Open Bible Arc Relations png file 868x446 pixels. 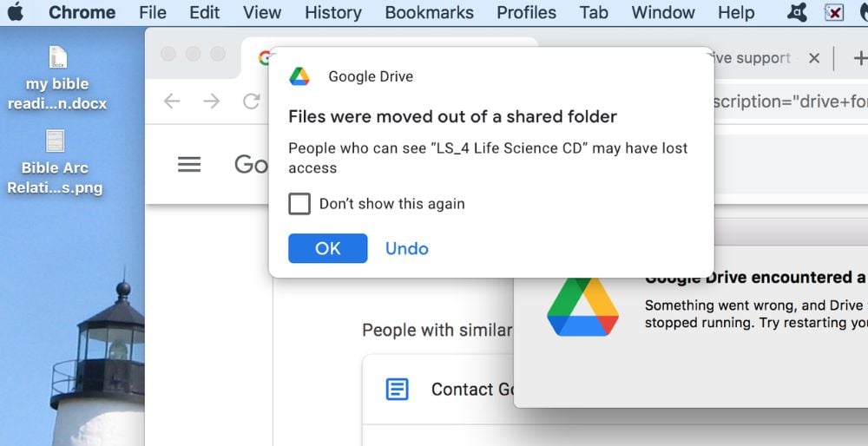click(x=55, y=141)
